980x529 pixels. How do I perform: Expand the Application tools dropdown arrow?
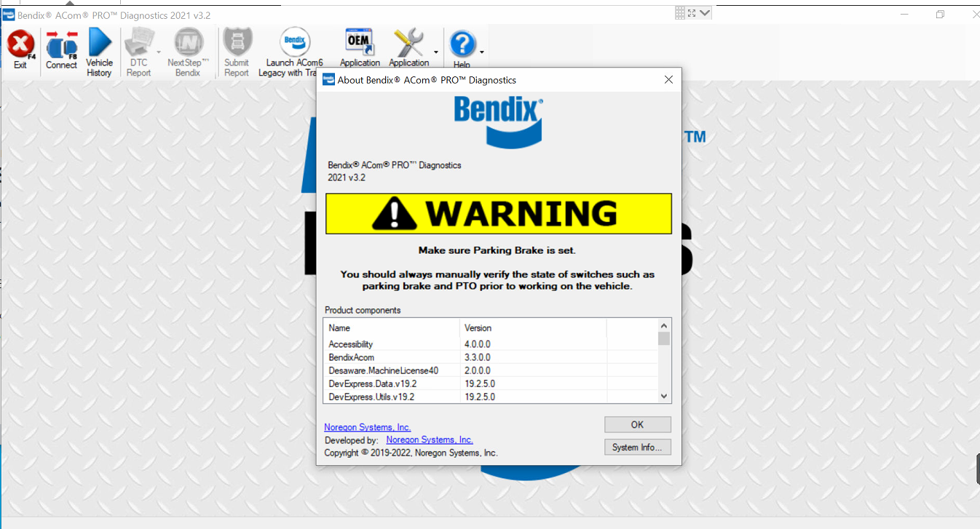435,52
